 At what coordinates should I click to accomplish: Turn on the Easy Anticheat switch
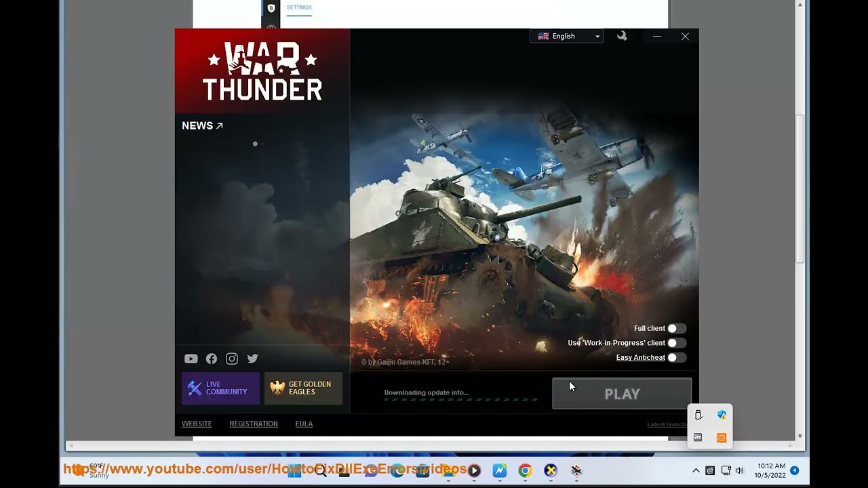tap(677, 358)
